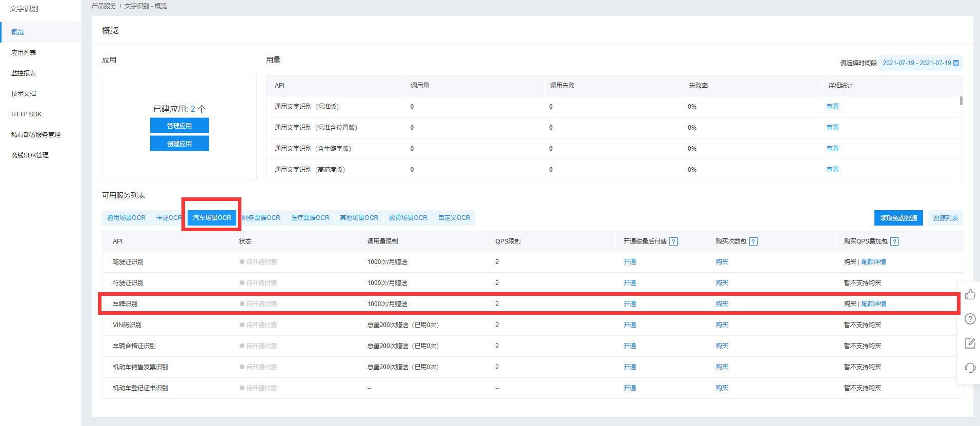
Task: Click the 车牌识别 API name
Action: [x=125, y=304]
